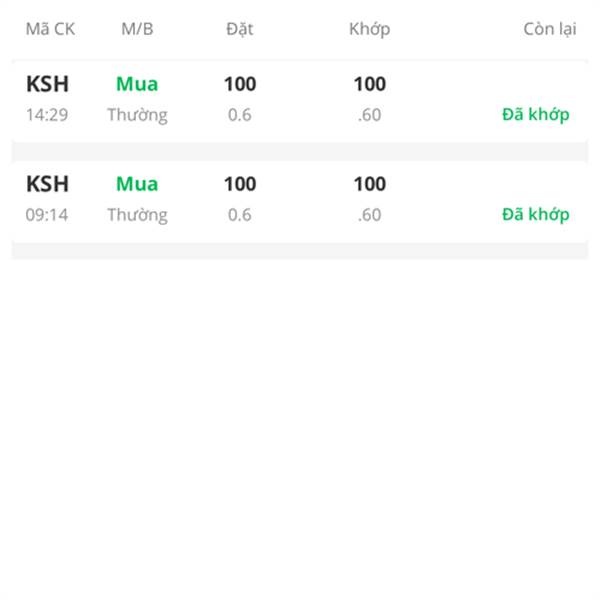Image resolution: width=600 pixels, height=600 pixels.
Task: Tap Đã khớp status of 09:14 order
Action: (x=536, y=215)
